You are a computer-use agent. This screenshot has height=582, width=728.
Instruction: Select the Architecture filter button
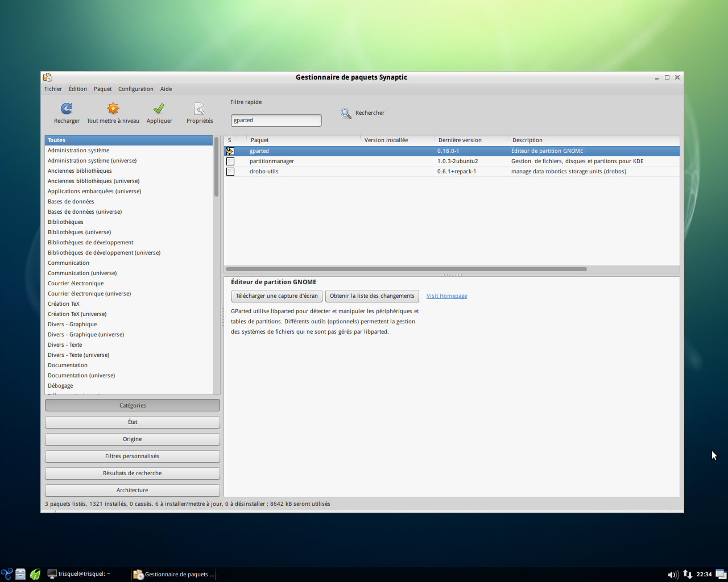coord(133,490)
